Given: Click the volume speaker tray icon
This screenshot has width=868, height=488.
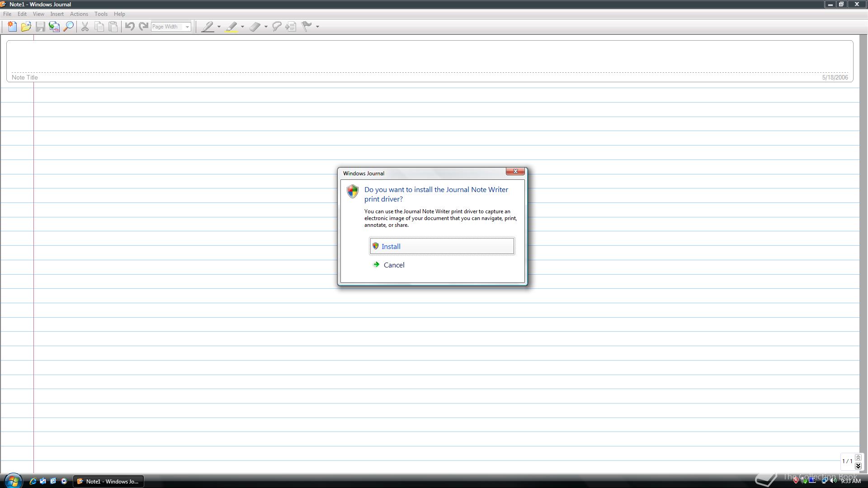Looking at the screenshot, I should click(x=833, y=481).
